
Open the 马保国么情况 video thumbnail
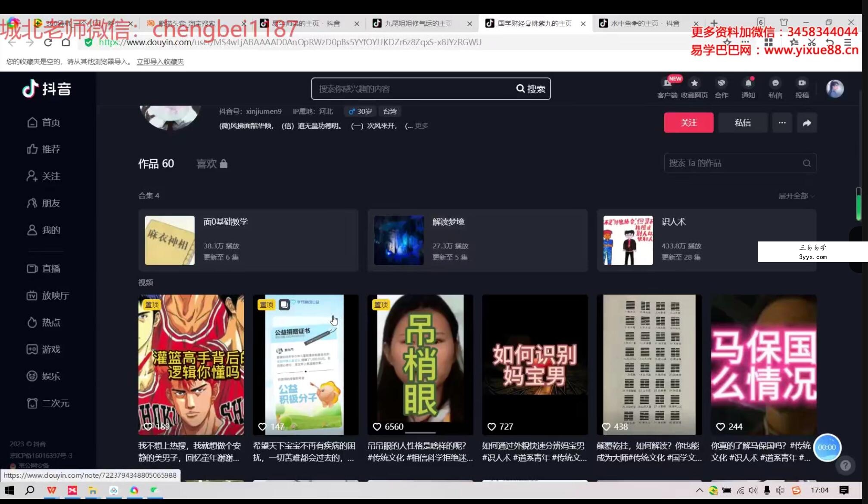point(764,365)
